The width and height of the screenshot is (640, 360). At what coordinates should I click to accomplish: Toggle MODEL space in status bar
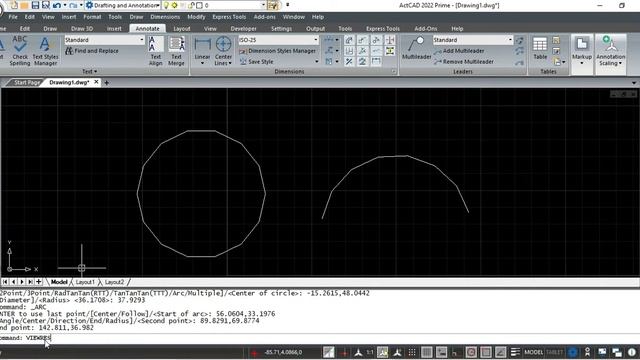coord(533,352)
